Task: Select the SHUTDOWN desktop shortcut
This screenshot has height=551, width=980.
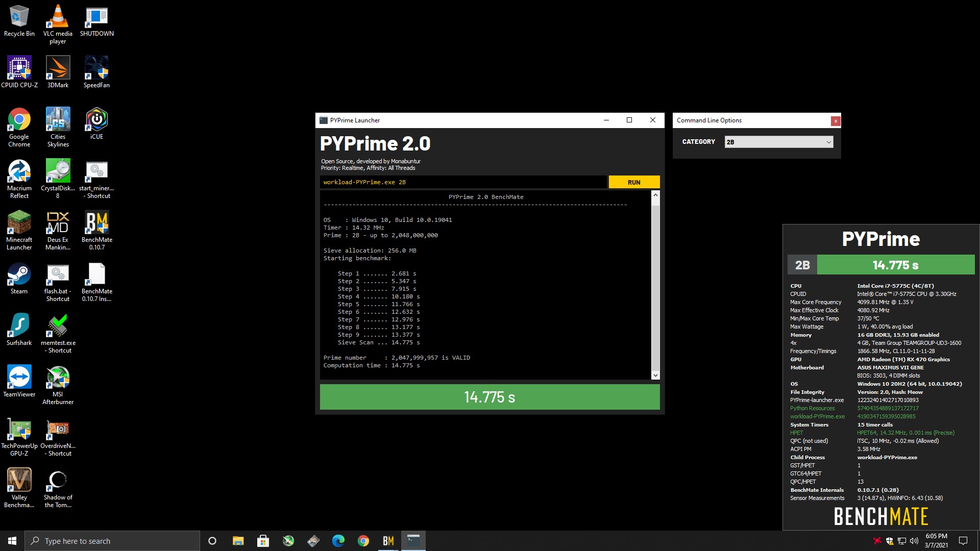Action: [x=96, y=21]
